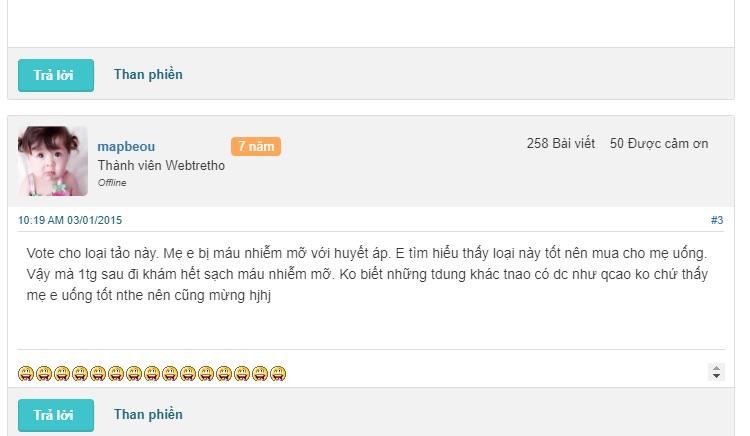Image resolution: width=750 pixels, height=436 pixels.
Task: Click 'Than phiền' below mapbeou's post
Action: tap(148, 414)
